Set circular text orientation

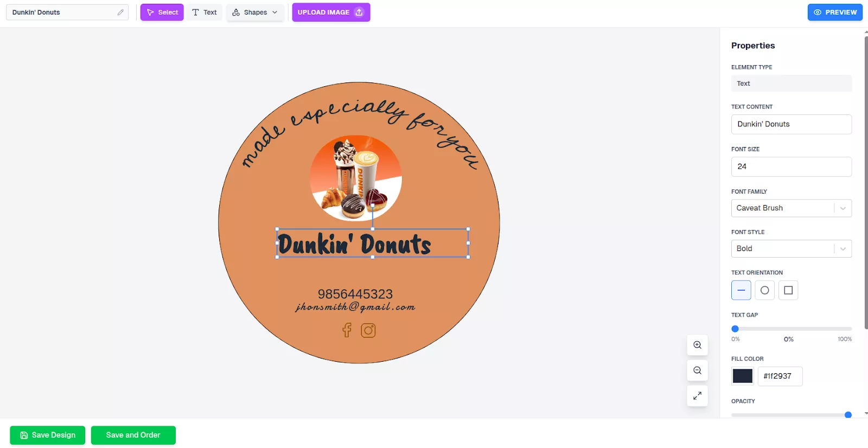click(x=764, y=290)
